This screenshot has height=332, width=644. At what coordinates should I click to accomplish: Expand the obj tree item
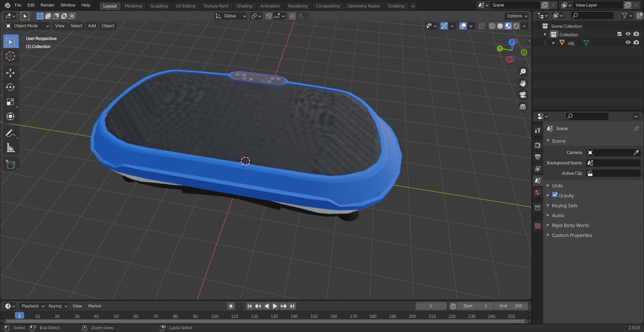coord(553,43)
